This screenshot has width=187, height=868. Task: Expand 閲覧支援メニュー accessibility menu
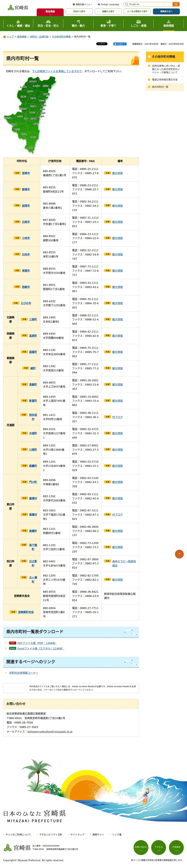click(82, 4)
